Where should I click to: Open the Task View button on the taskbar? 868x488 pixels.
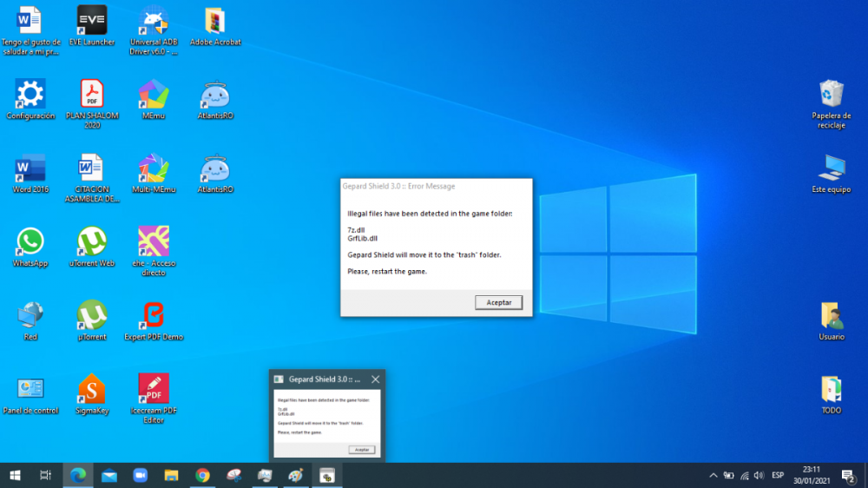[46, 475]
